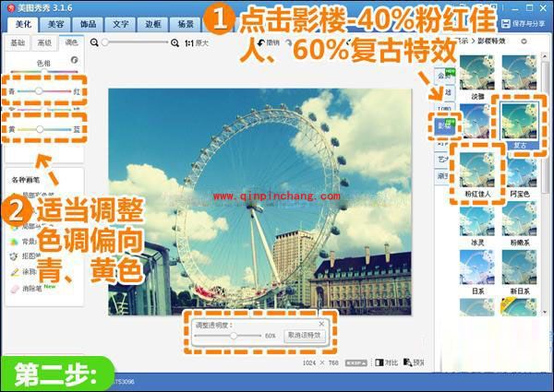Screen dimensions: 554x392
Task: Switch to the 美容 tab
Action: [x=55, y=24]
